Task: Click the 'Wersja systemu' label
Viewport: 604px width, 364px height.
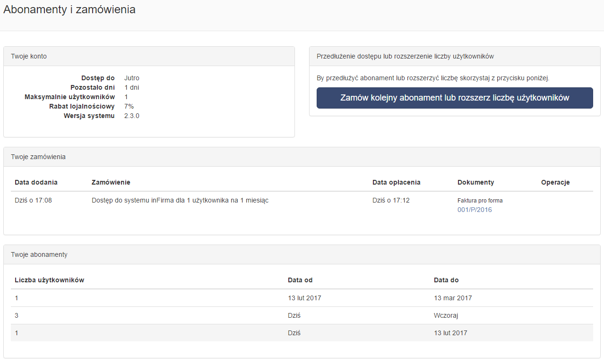Action: click(89, 116)
